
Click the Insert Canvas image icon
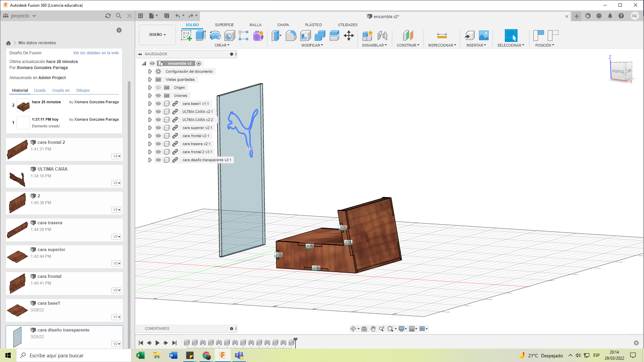coord(484,35)
